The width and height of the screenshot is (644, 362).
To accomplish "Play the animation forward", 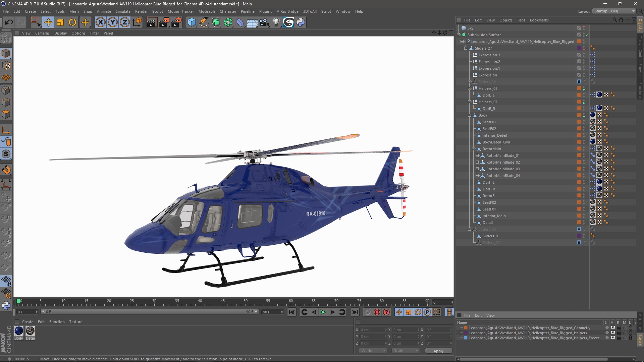I will click(x=323, y=312).
